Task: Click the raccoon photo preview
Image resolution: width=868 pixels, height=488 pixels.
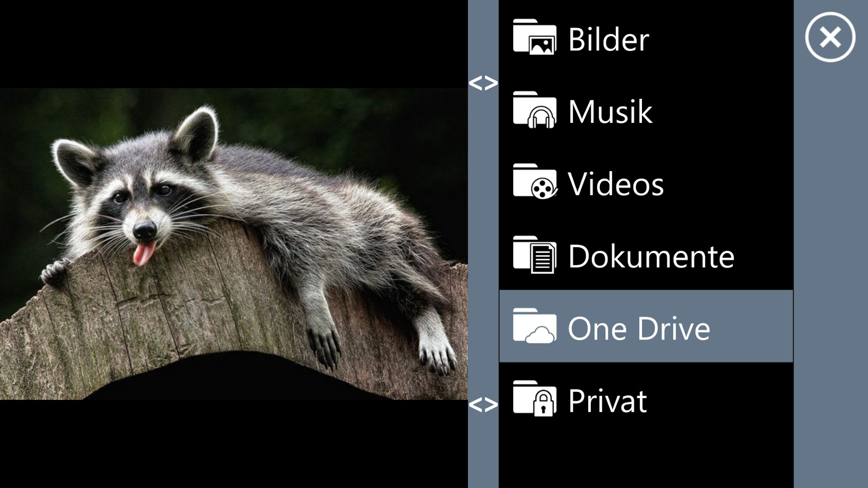Action: tap(233, 244)
